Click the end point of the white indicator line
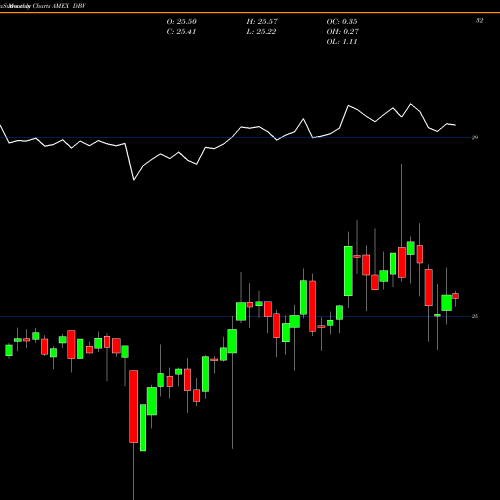The width and height of the screenshot is (500, 500). (455, 125)
